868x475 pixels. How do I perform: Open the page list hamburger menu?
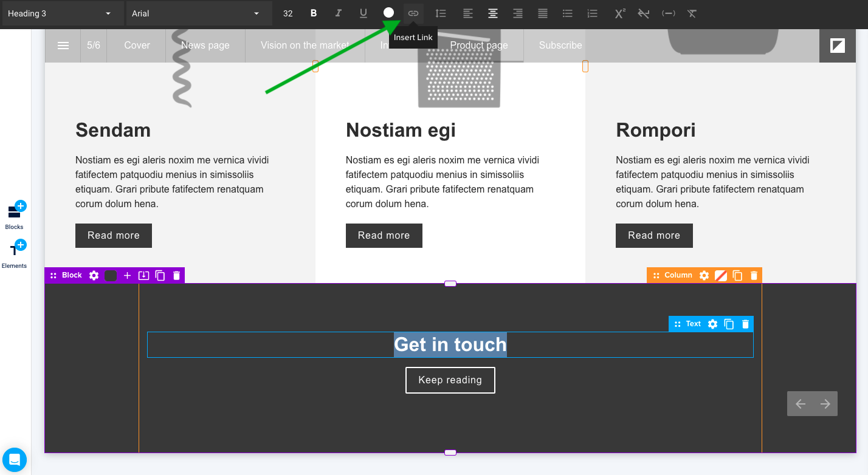pyautogui.click(x=62, y=45)
